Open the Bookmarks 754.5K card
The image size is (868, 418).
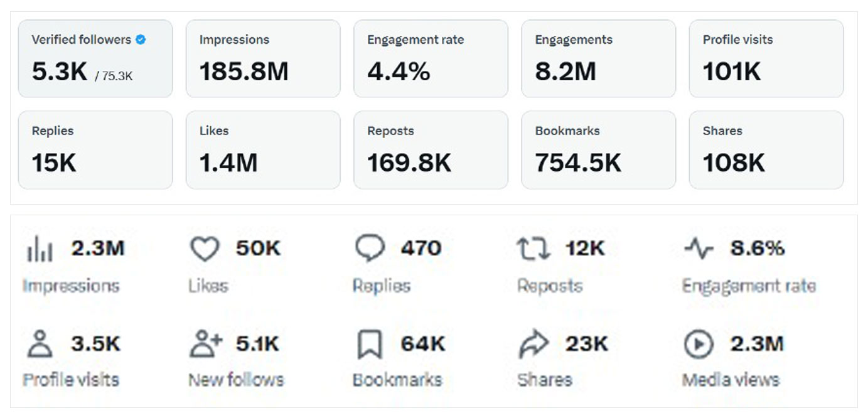(598, 150)
